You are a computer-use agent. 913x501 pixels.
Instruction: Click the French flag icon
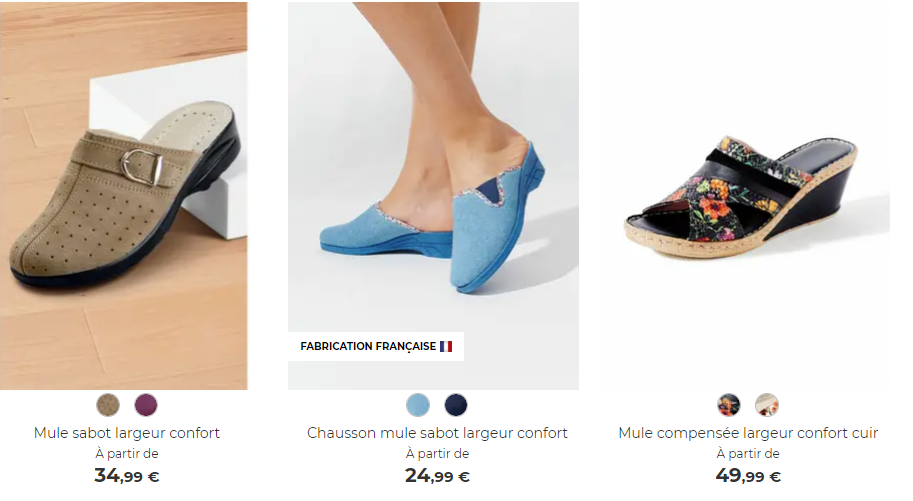[446, 347]
